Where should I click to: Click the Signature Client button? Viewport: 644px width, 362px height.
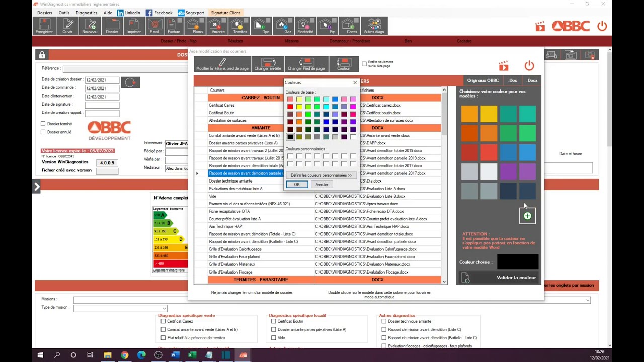225,13
